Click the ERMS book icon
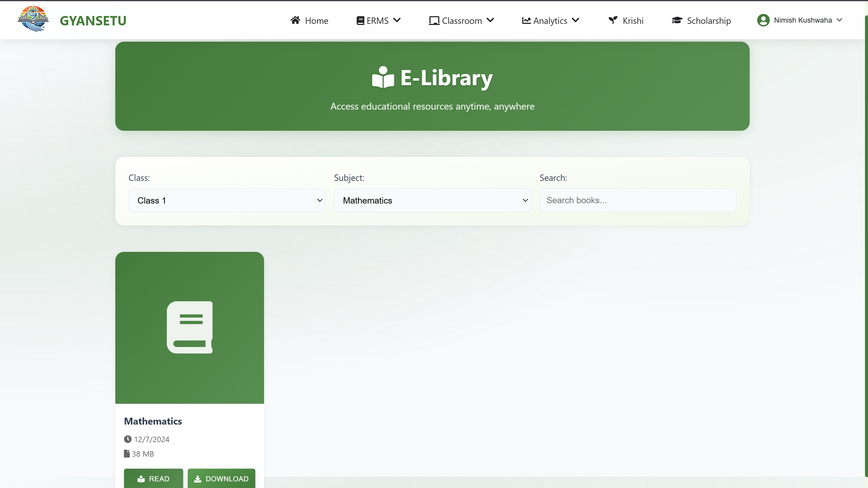 click(x=360, y=21)
